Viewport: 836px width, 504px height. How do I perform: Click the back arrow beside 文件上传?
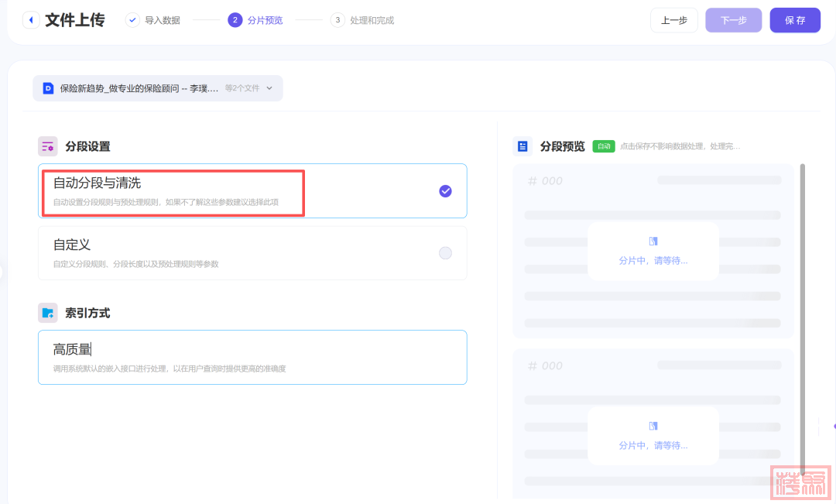pyautogui.click(x=31, y=20)
